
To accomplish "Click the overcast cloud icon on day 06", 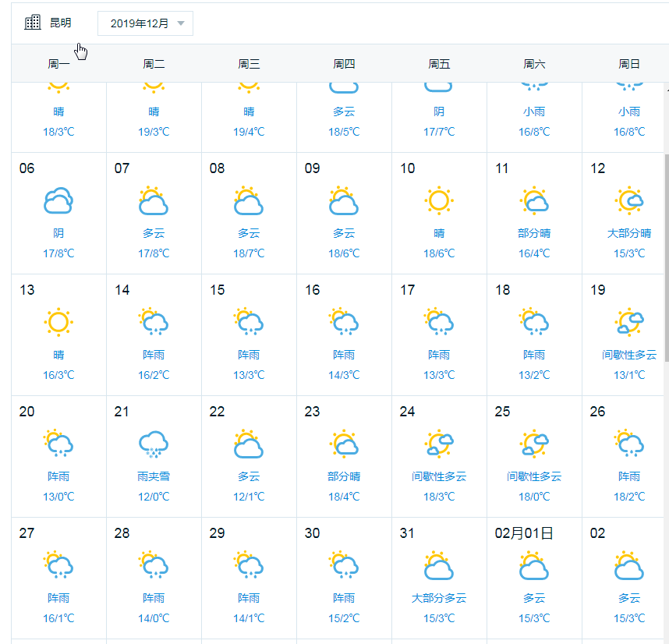I will point(58,200).
